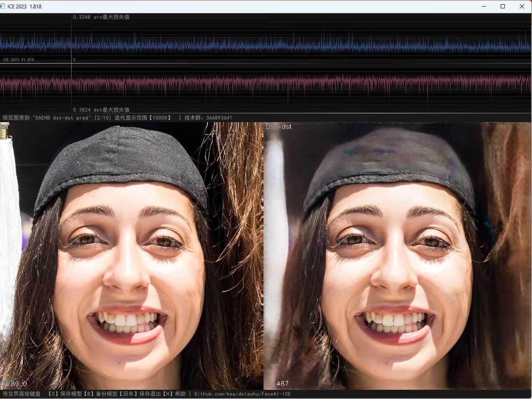The width and height of the screenshot is (532, 399).
Task: Open the Github.com/keaidelaohu/FaceAI-ICE link
Action: (243, 394)
